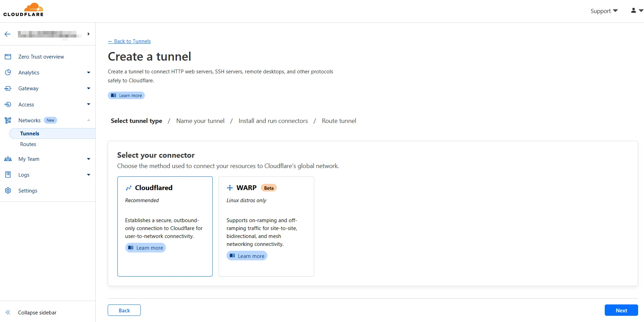Click the New badge beside Networks

coord(51,120)
